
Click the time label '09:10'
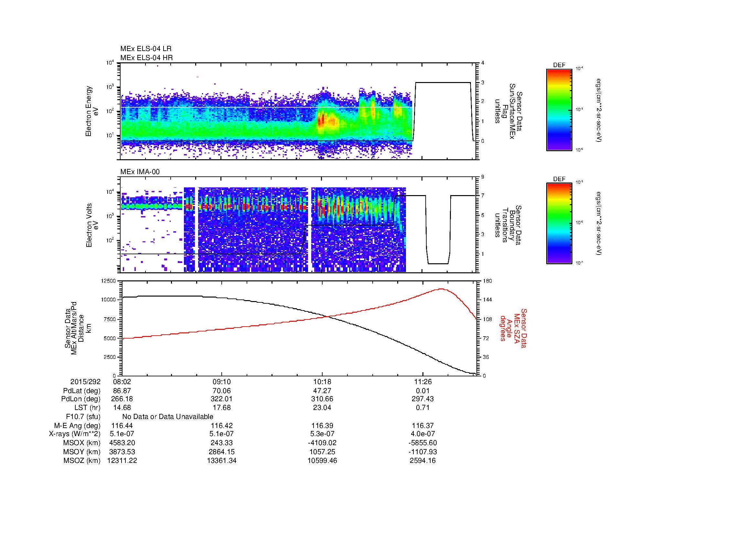(x=222, y=382)
